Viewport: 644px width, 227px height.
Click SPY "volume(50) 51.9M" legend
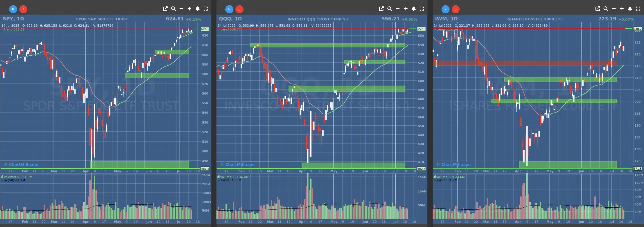point(16,177)
